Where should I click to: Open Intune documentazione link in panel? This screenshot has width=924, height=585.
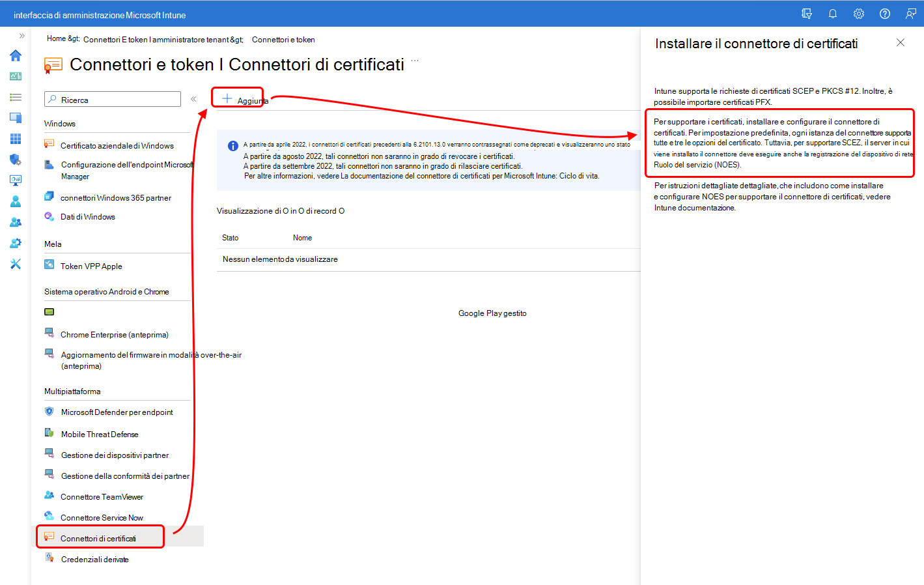tap(695, 208)
